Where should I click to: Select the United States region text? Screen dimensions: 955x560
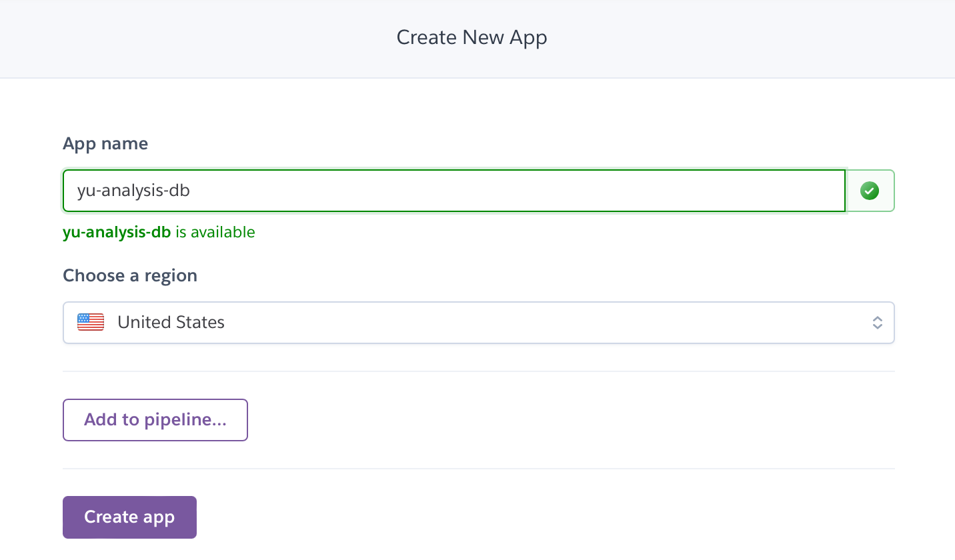(x=171, y=323)
